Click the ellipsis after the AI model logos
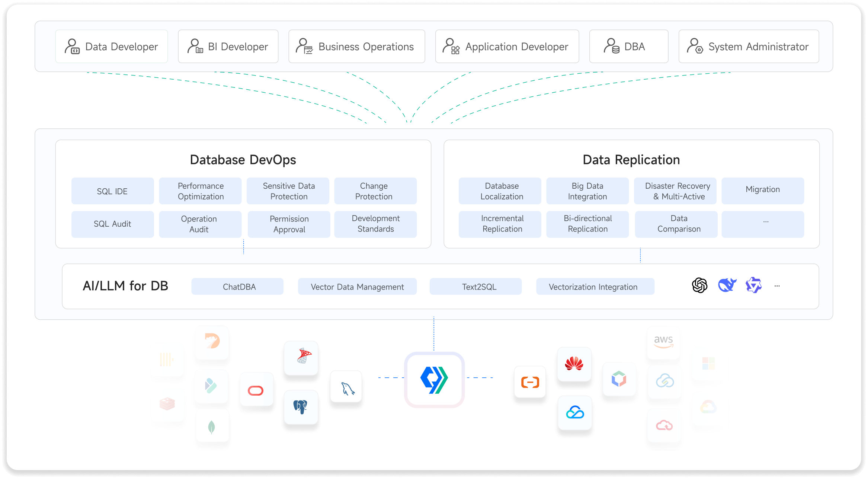This screenshot has height=479, width=868. click(777, 286)
